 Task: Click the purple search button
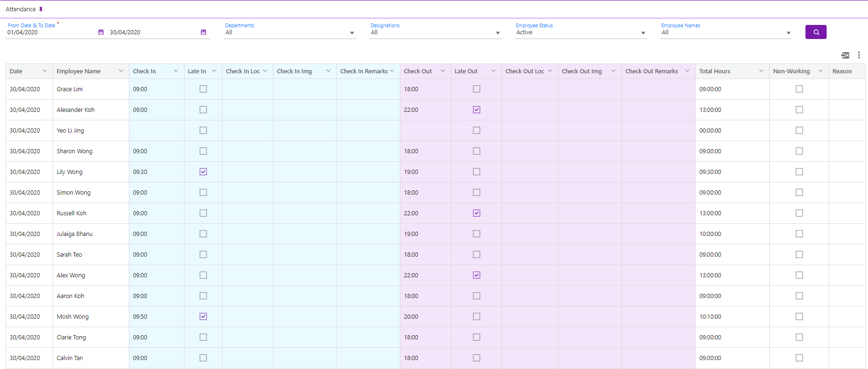(x=815, y=32)
